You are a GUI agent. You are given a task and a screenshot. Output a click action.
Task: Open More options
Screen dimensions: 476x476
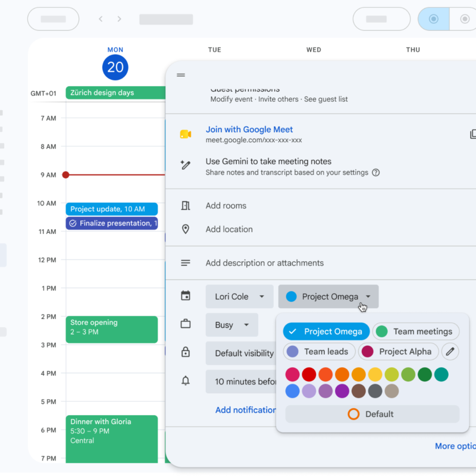pyautogui.click(x=455, y=446)
